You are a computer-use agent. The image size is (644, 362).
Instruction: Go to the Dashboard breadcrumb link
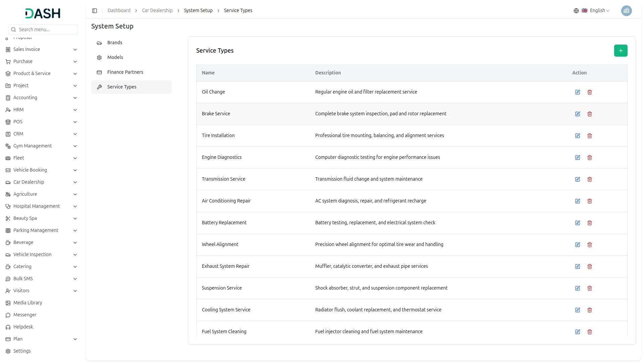[x=119, y=10]
